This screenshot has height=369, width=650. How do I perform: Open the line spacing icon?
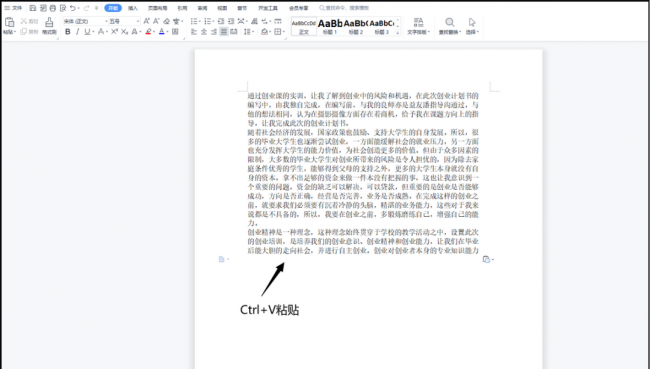(247, 32)
